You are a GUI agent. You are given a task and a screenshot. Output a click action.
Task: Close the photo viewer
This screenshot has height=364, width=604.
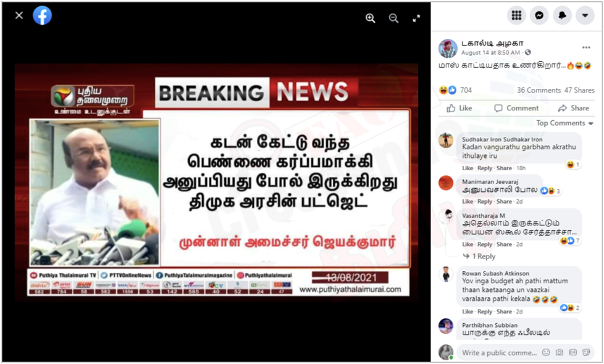[x=19, y=15]
